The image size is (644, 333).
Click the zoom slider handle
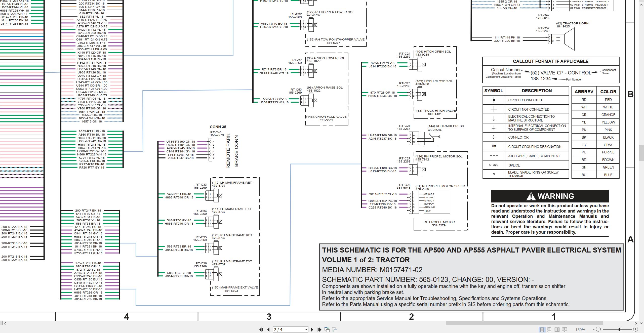[619, 329]
